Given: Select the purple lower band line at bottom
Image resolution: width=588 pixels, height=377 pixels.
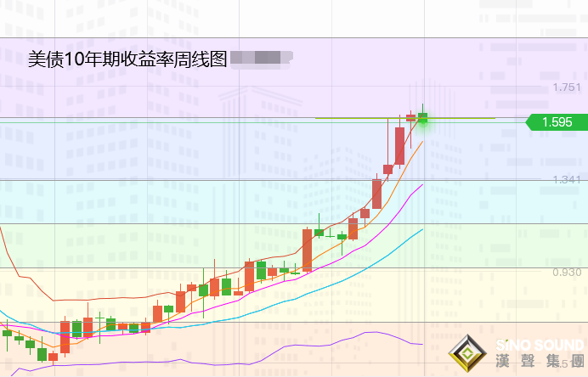Looking at the screenshot, I should coord(340,341).
